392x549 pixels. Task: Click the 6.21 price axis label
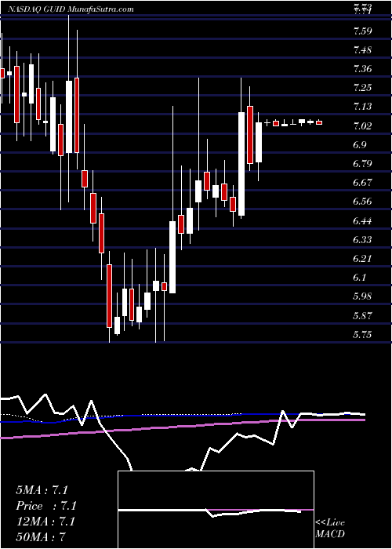pos(362,259)
